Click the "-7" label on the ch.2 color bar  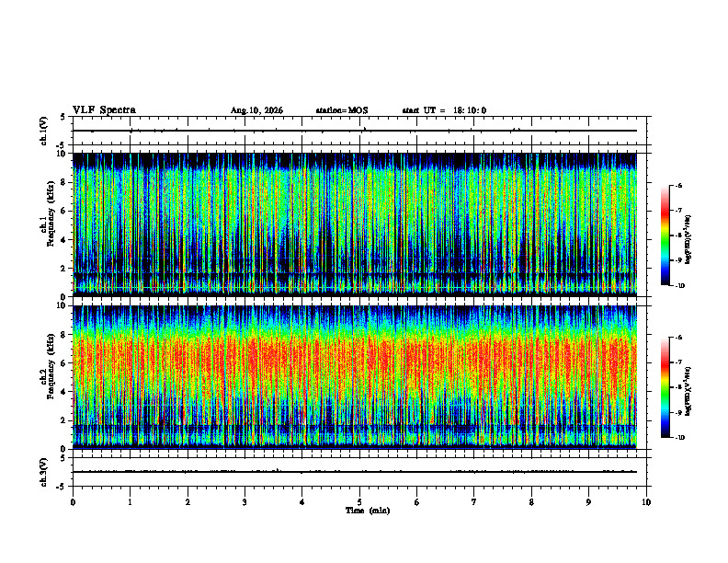point(678,362)
